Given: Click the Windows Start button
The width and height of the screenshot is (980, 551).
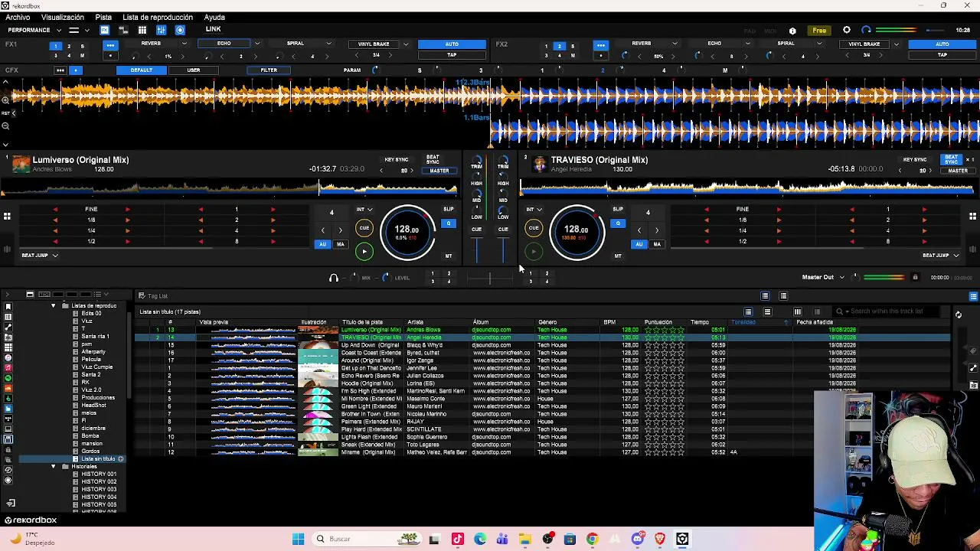Looking at the screenshot, I should click(298, 539).
